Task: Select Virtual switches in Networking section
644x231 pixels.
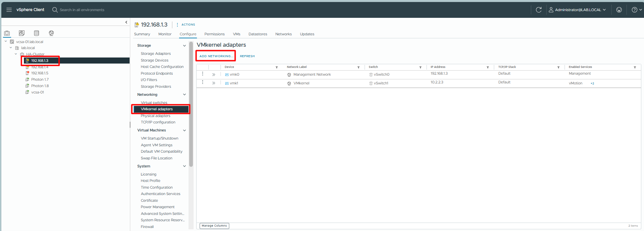Action: click(x=154, y=103)
